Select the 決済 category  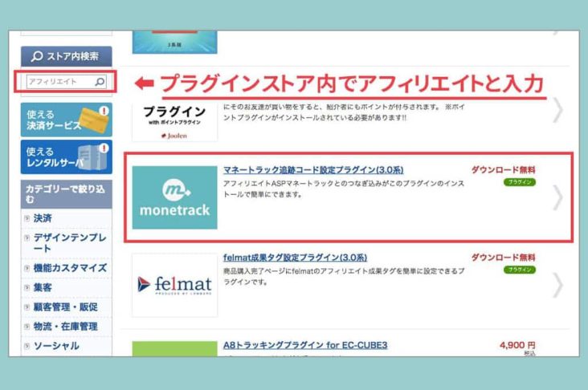click(x=43, y=218)
